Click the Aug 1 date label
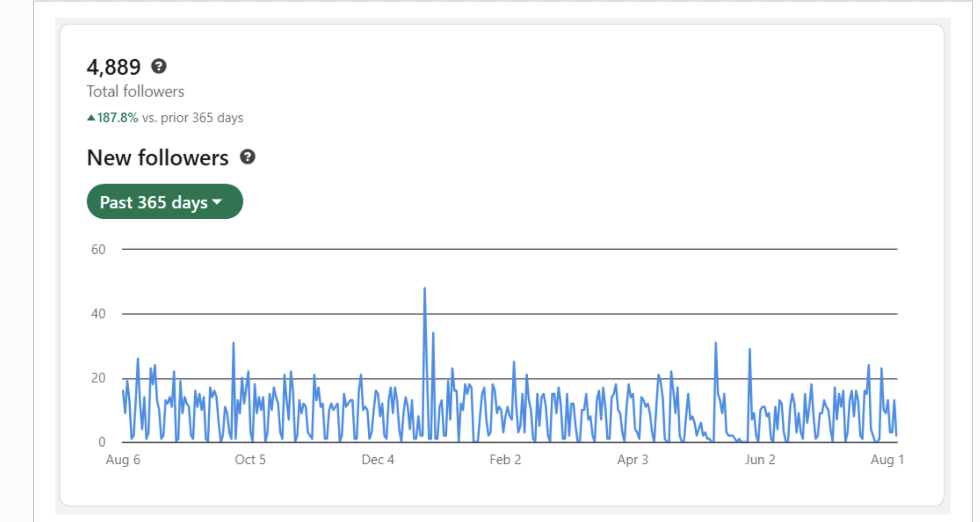The width and height of the screenshot is (980, 522). pyautogui.click(x=888, y=460)
